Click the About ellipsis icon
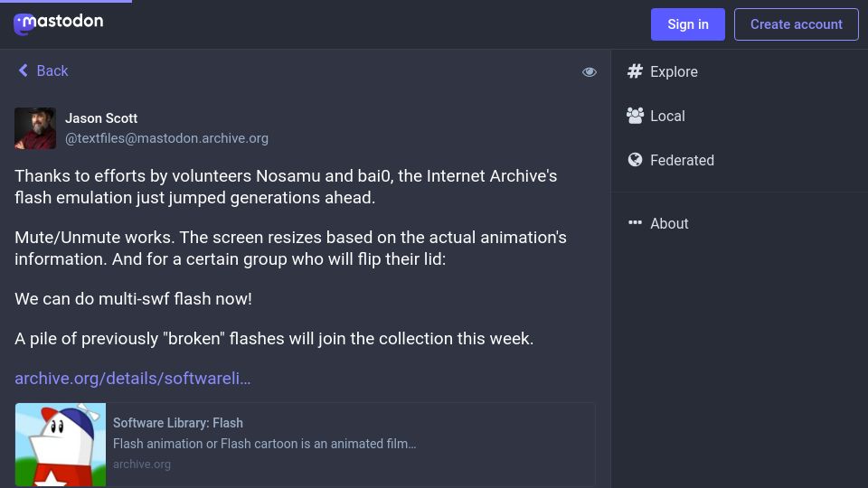 tap(635, 222)
